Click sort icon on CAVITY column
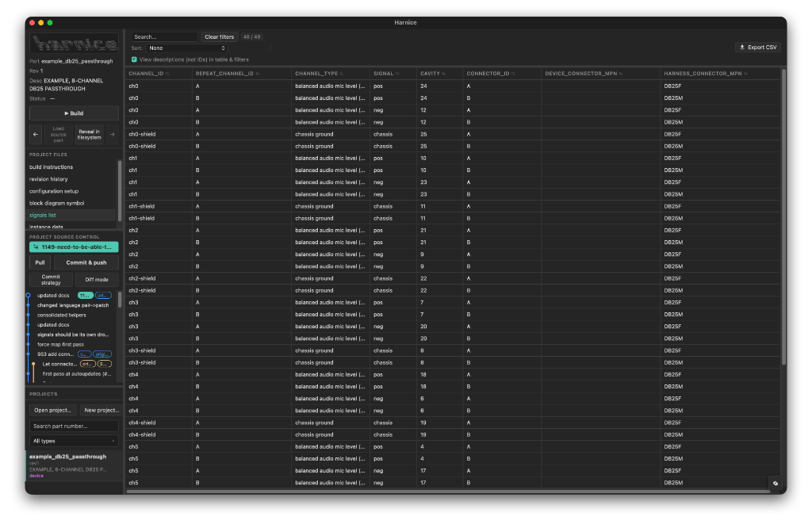Screen dimensions: 812x528 point(444,74)
